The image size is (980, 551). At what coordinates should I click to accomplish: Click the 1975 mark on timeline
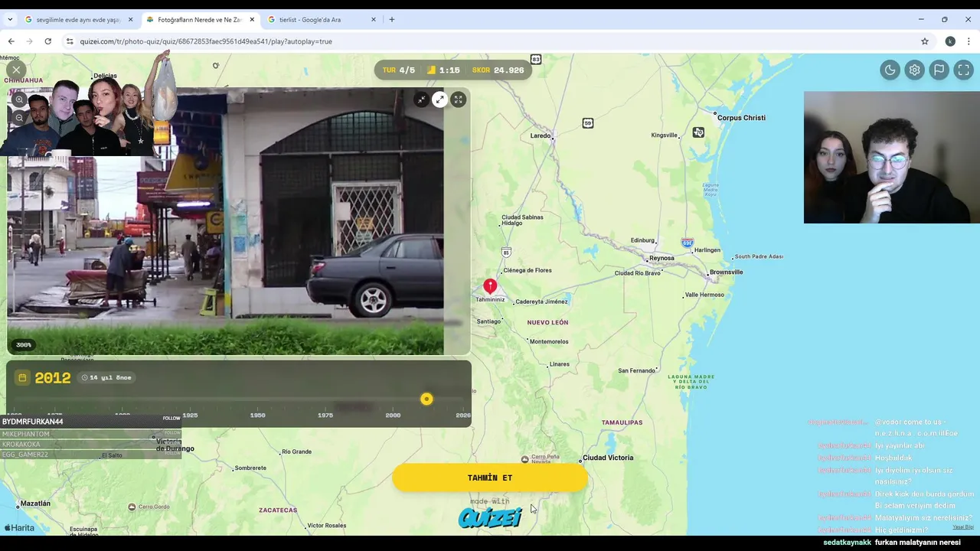point(325,415)
